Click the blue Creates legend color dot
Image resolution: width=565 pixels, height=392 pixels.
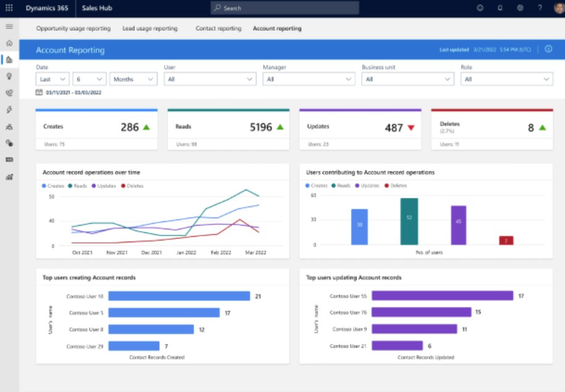click(43, 184)
